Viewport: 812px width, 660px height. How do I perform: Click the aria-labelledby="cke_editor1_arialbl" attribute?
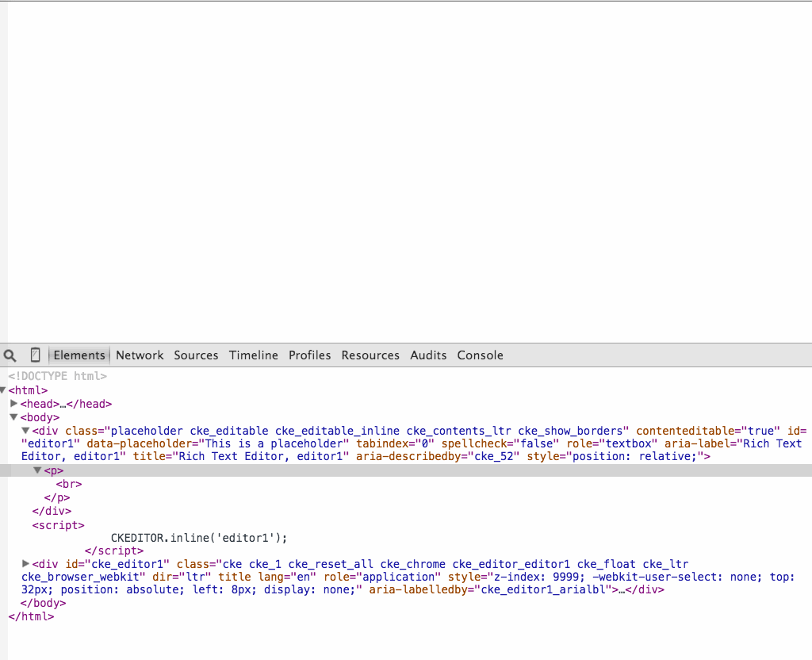(x=490, y=589)
